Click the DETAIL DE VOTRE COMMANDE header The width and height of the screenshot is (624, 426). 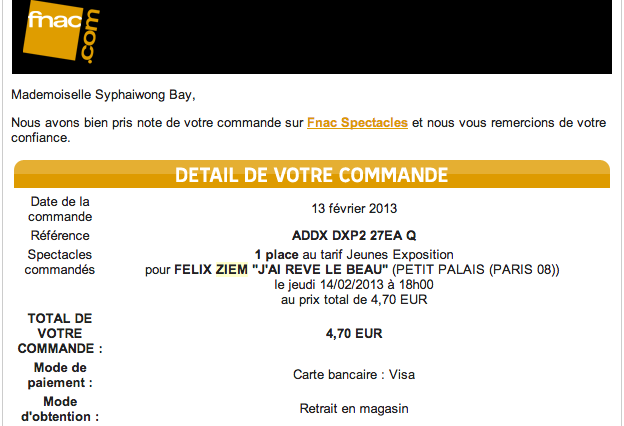[x=312, y=175]
